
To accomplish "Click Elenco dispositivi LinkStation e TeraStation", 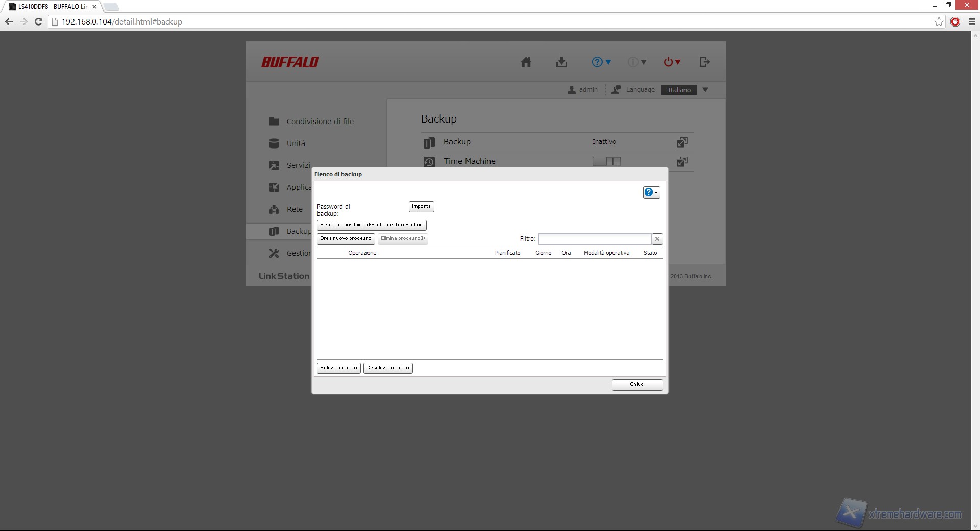I will coord(371,225).
